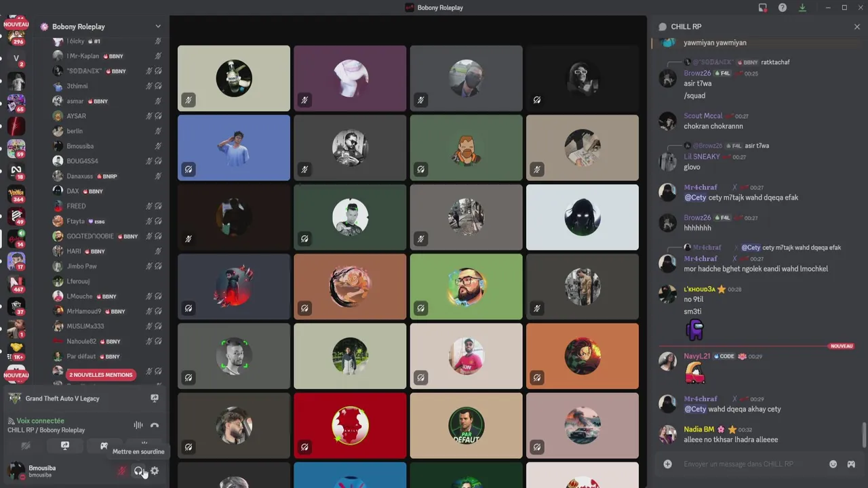Open the server with the 364 badge
This screenshot has height=488, width=868.
[16, 194]
